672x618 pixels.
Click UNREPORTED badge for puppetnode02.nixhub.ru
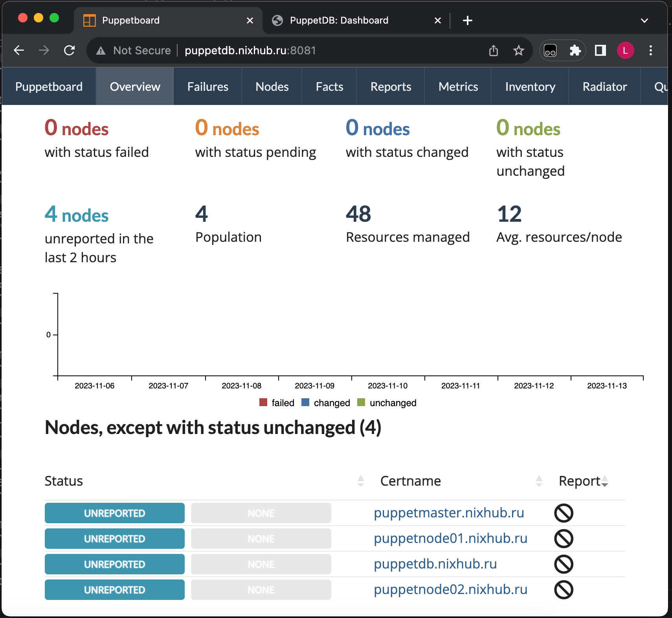pos(115,590)
